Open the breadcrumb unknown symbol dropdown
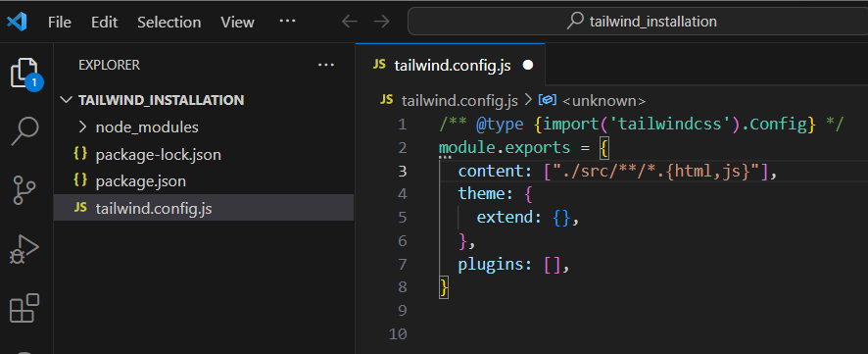Image resolution: width=868 pixels, height=354 pixels. coord(593,101)
